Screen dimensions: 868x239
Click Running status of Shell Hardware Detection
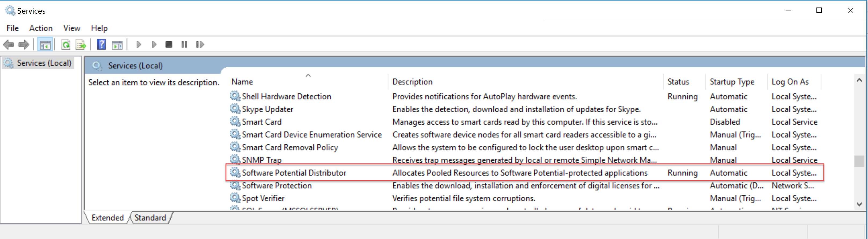(x=682, y=96)
